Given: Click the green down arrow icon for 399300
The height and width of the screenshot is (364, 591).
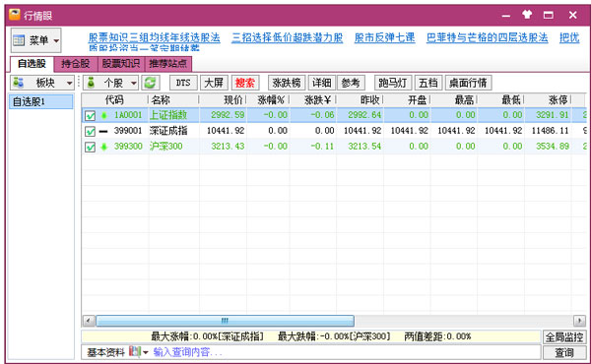Looking at the screenshot, I should click(104, 147).
